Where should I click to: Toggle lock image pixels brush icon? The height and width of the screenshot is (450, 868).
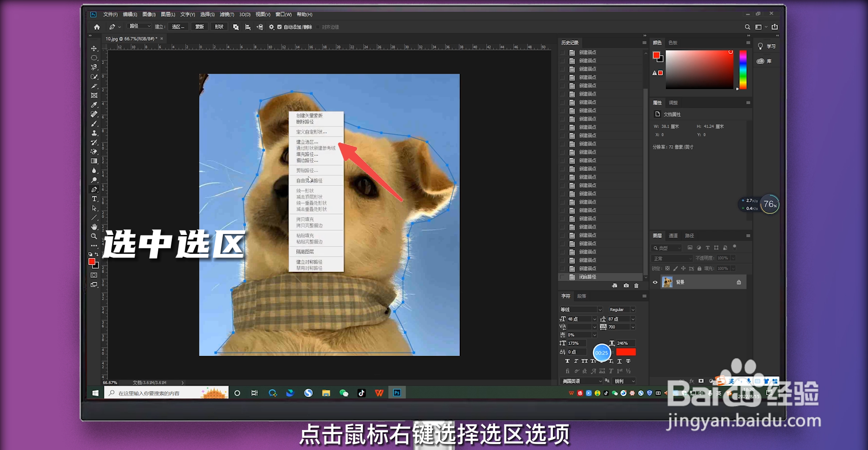pyautogui.click(x=675, y=268)
